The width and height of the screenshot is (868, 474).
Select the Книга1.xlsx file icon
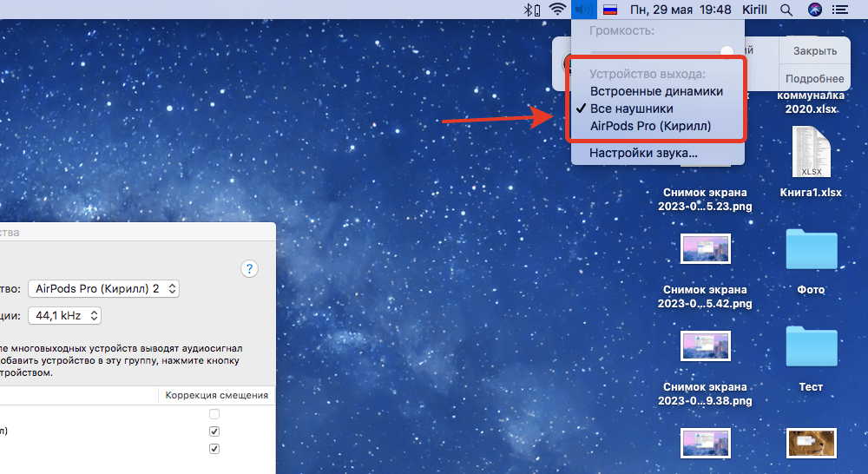point(811,153)
